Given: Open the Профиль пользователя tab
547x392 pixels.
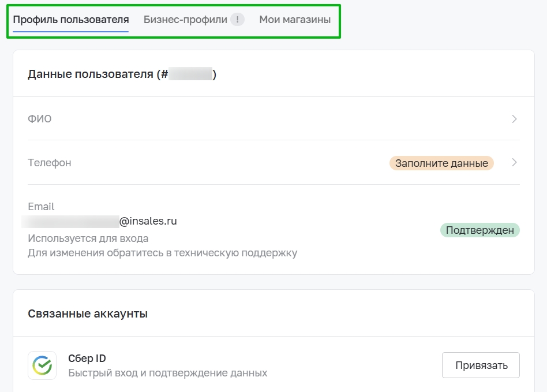Looking at the screenshot, I should pos(70,20).
